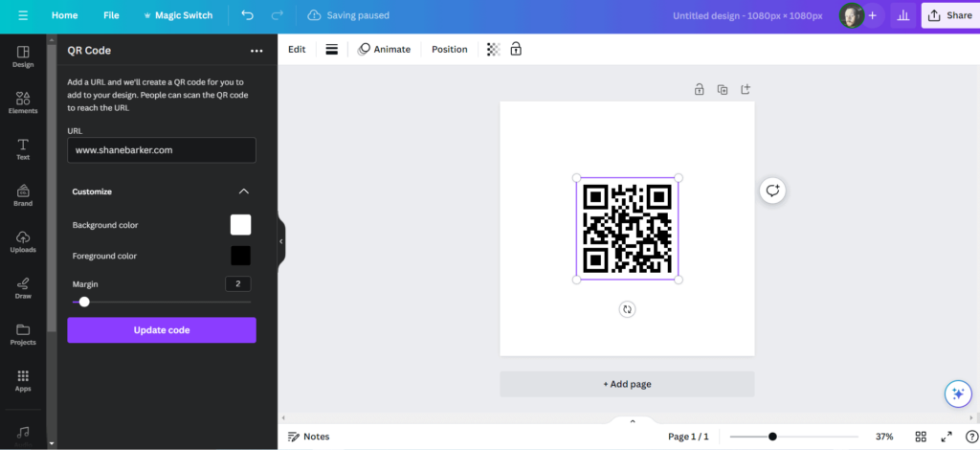980x450 pixels.
Task: Open the grid view of pages
Action: 921,437
